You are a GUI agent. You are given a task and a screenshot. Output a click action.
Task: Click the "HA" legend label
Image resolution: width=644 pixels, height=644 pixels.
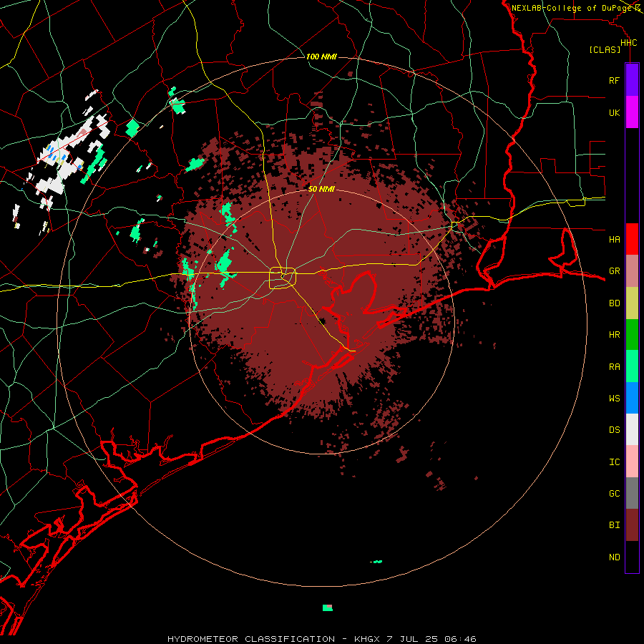(614, 239)
